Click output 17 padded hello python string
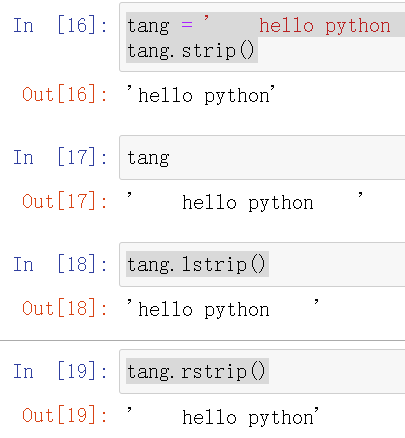405x438 pixels. [x=245, y=202]
